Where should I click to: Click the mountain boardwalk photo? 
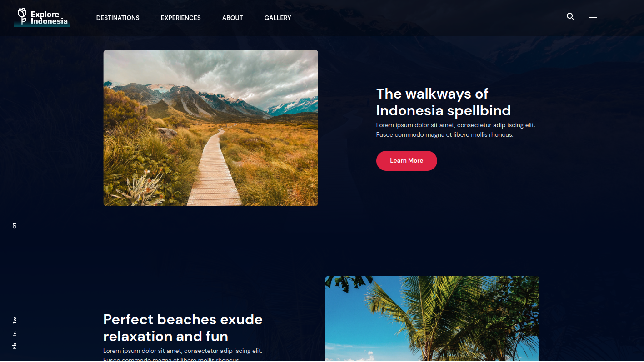click(211, 128)
